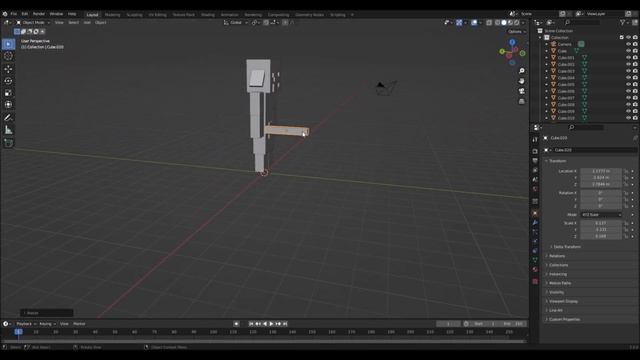
Task: Click the zoom magnifier icon in the viewport
Action: (x=522, y=71)
